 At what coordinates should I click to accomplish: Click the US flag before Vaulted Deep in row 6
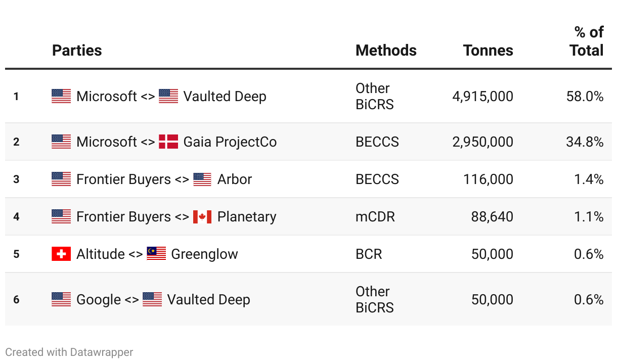[152, 299]
